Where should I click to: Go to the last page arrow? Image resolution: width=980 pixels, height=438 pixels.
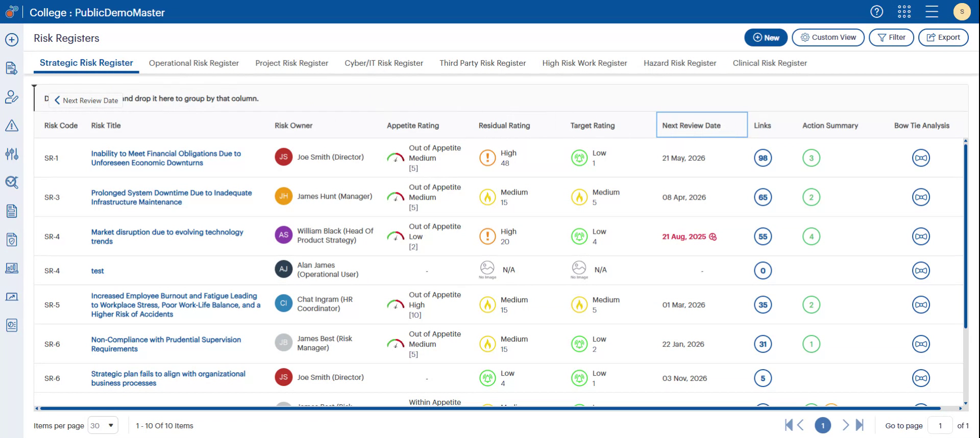coord(860,425)
